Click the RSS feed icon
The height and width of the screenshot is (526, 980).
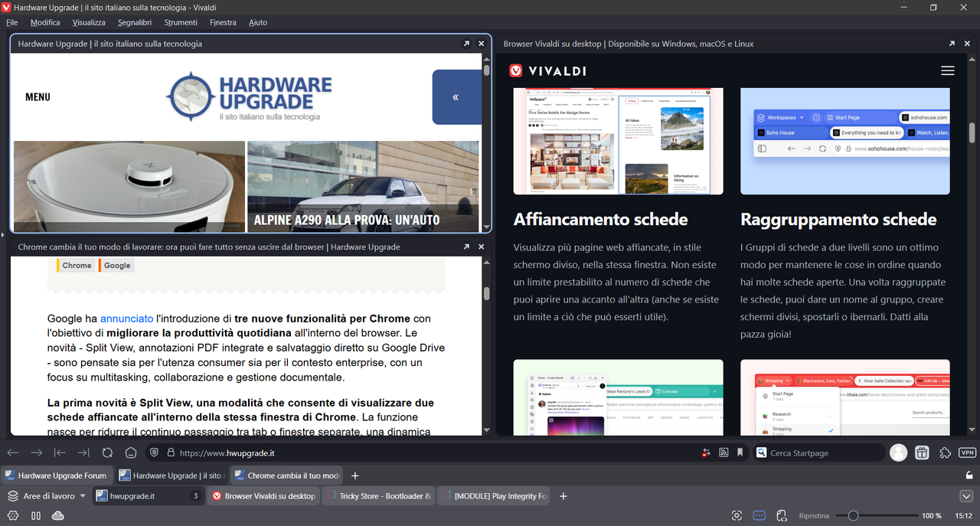coord(724,452)
